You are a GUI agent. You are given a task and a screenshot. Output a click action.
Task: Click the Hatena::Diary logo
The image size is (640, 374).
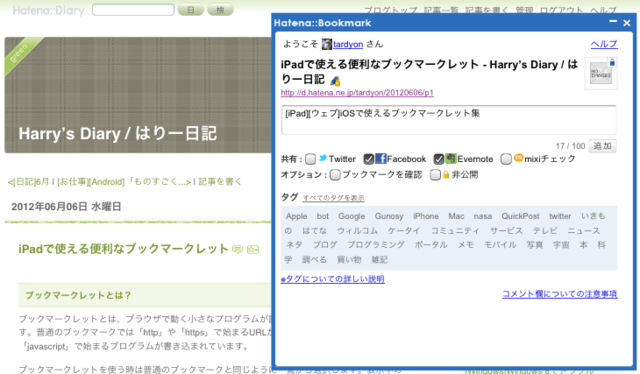pos(49,10)
